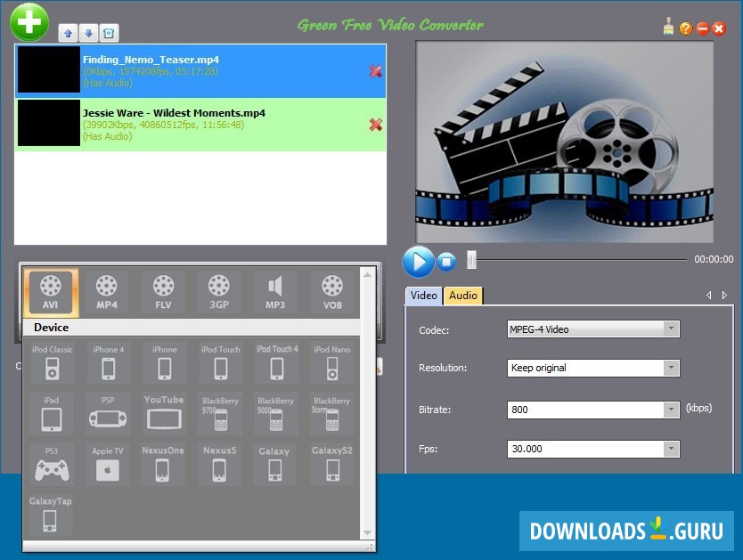Viewport: 743px width, 560px height.
Task: Choose the GalaxyS2 device preset
Action: click(x=332, y=465)
